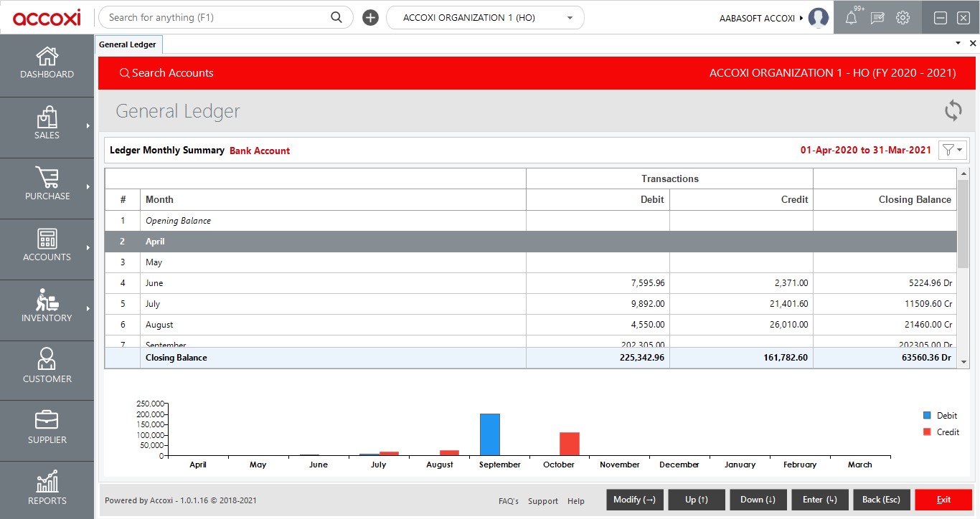The width and height of the screenshot is (980, 519).
Task: Switch to the General Ledger tab
Action: (128, 44)
